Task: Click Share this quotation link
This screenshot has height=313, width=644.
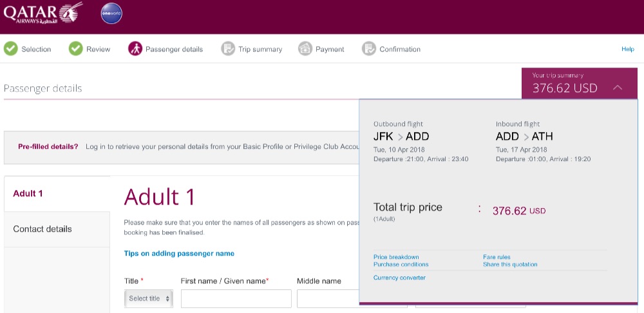Action: [510, 264]
